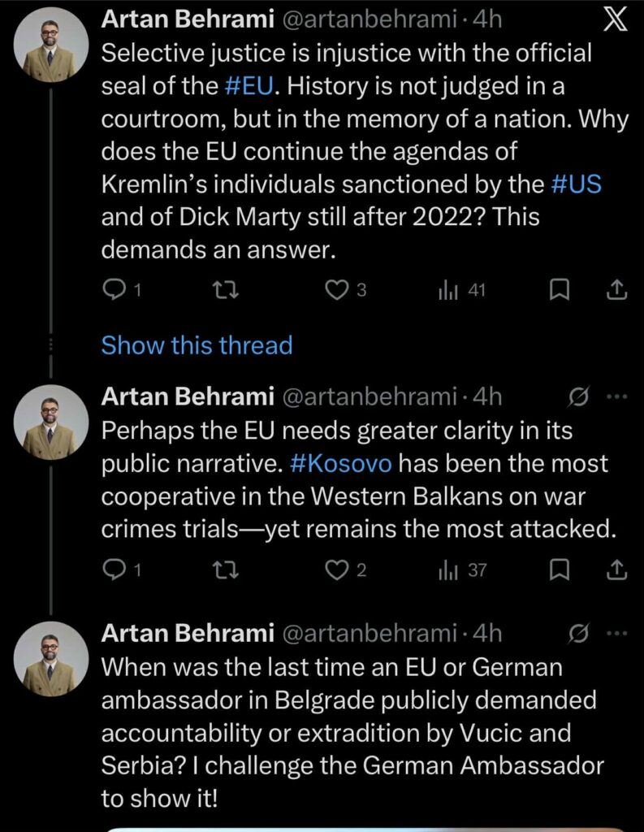Like the tweet about Kosovo cooperation
The image size is (644, 832).
[x=336, y=570]
